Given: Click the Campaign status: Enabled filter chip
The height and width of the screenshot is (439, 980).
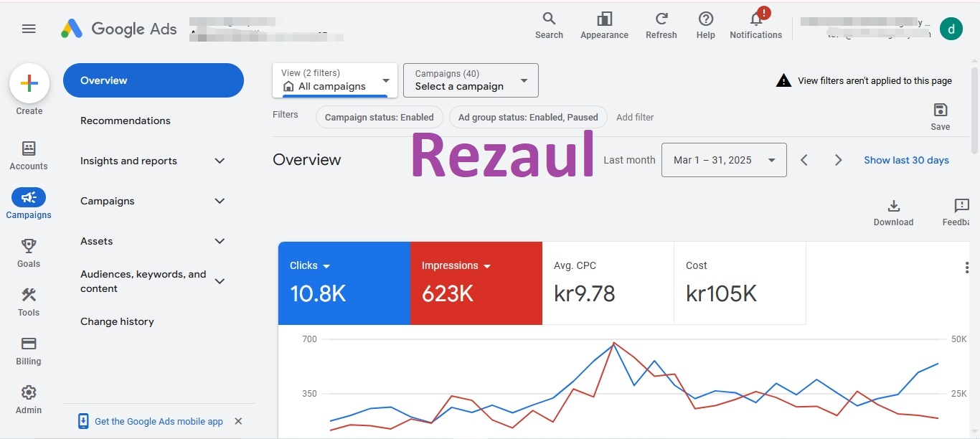Looking at the screenshot, I should point(379,117).
